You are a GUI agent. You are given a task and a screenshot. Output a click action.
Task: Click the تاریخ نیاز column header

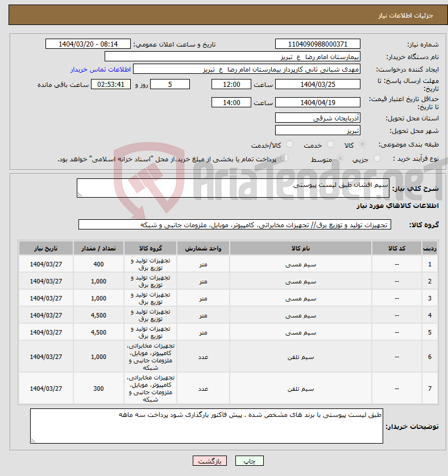point(46,248)
